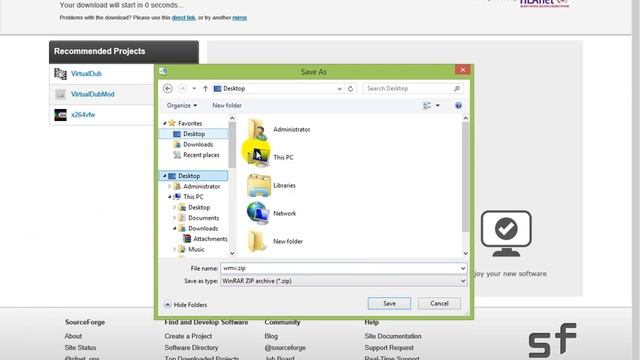This screenshot has height=360, width=640.
Task: Click the VirtualDub project icon
Action: pos(60,74)
